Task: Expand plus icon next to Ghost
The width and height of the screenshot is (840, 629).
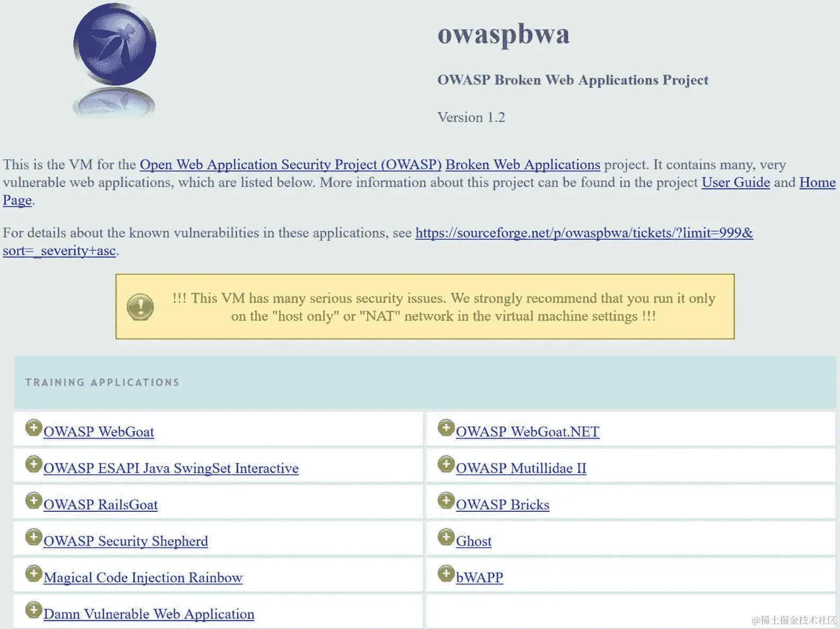Action: 446,537
